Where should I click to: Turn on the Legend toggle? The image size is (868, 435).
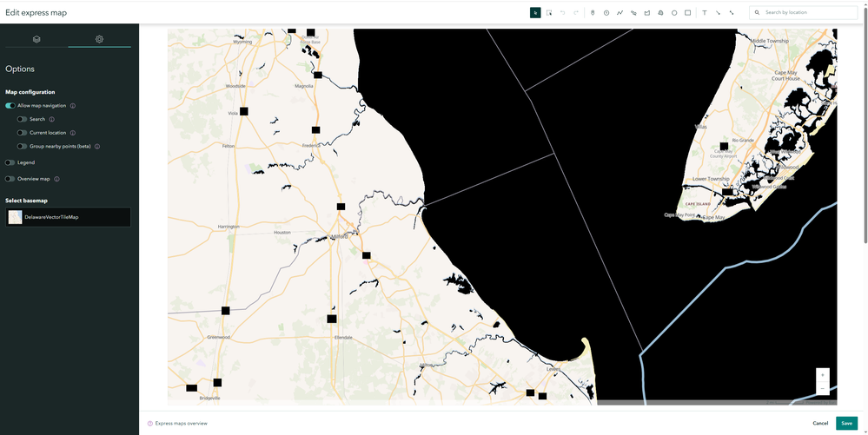click(10, 162)
